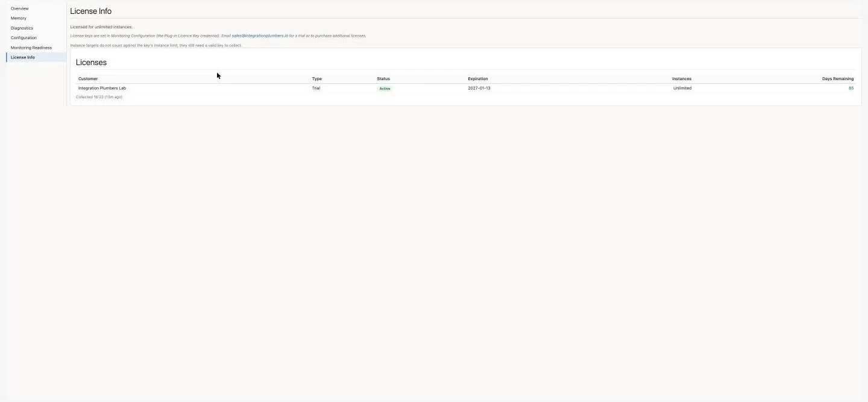Click the Status column header
Viewport: 868px width, 402px height.
[383, 79]
